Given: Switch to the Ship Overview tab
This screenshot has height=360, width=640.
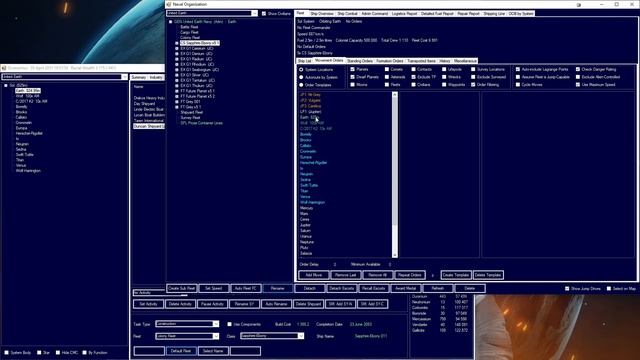Looking at the screenshot, I should (x=322, y=13).
